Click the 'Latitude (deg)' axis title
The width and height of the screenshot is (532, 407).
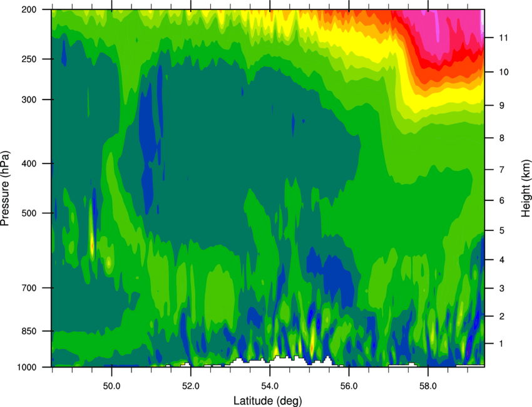(268, 401)
